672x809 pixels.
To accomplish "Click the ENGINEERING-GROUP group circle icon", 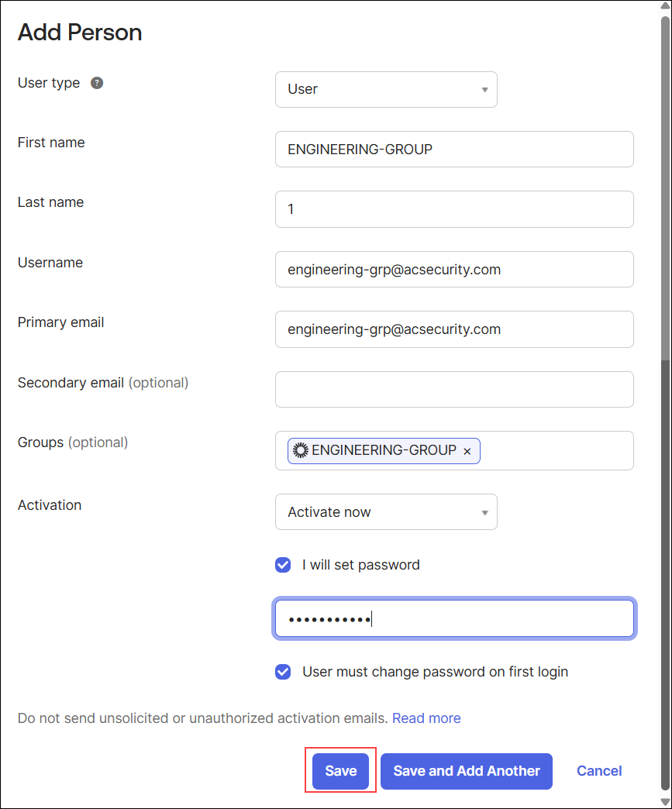I will [x=301, y=450].
